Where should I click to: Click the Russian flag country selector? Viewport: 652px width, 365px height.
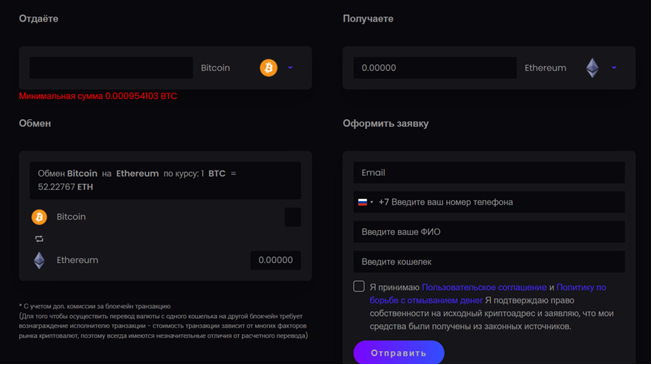coord(363,202)
